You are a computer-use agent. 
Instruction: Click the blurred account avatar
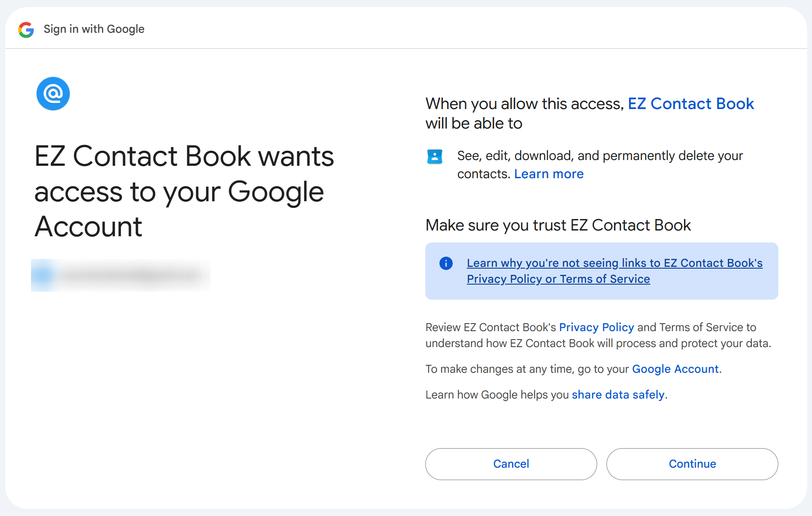pyautogui.click(x=42, y=275)
